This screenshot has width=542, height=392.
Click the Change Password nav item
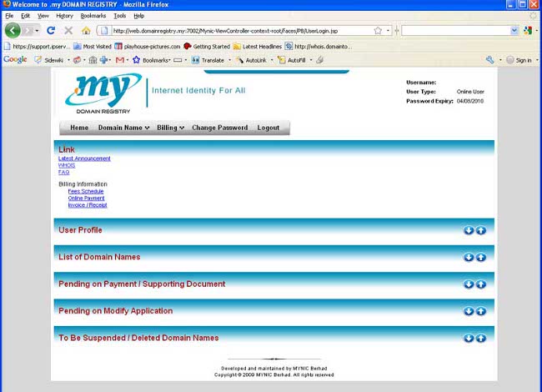(219, 128)
